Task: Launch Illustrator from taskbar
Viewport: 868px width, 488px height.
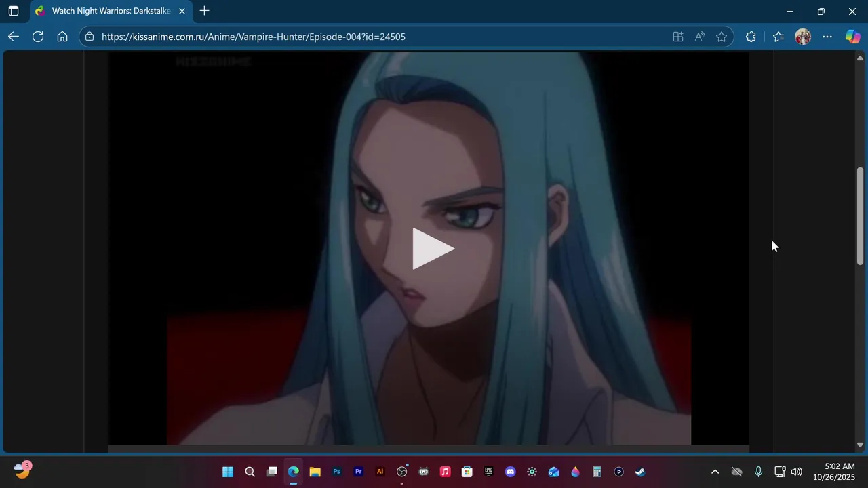Action: (x=380, y=472)
